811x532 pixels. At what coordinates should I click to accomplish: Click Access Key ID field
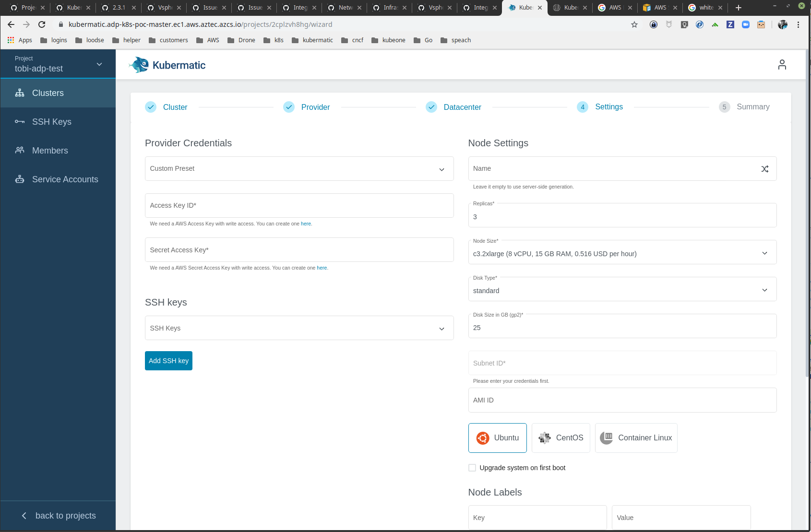point(299,205)
